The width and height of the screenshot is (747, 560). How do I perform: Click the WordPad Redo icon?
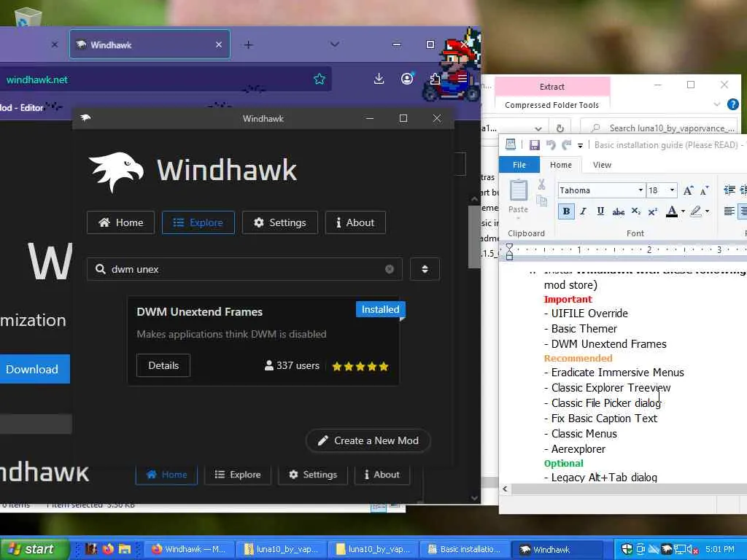coord(566,145)
